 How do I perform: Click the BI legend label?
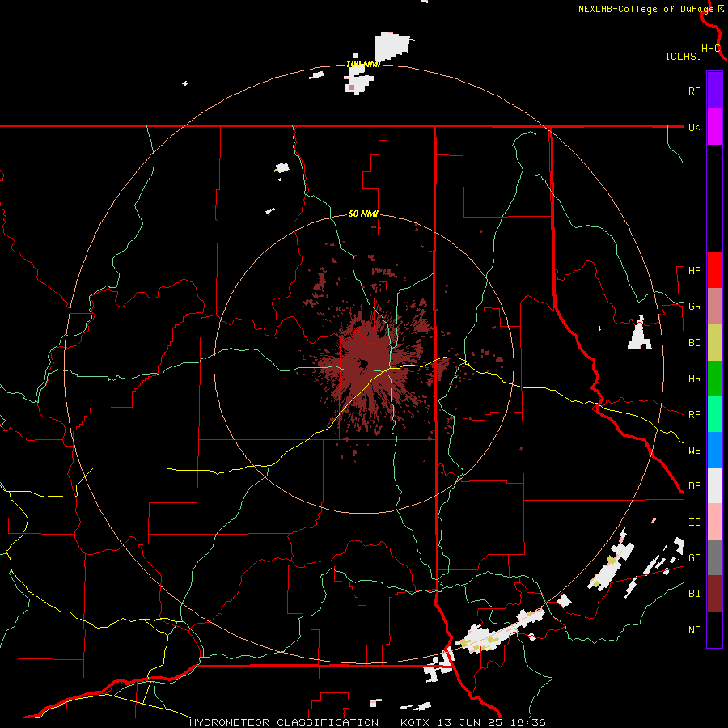[694, 594]
